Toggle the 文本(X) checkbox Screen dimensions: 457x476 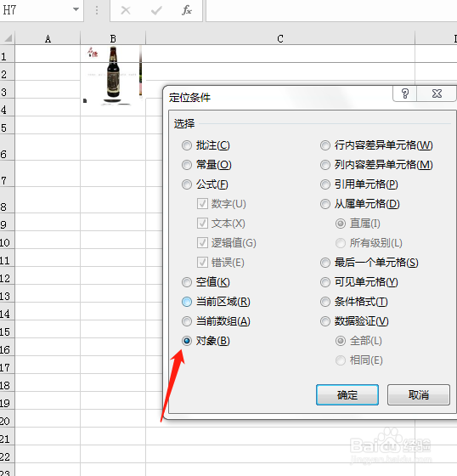[202, 224]
